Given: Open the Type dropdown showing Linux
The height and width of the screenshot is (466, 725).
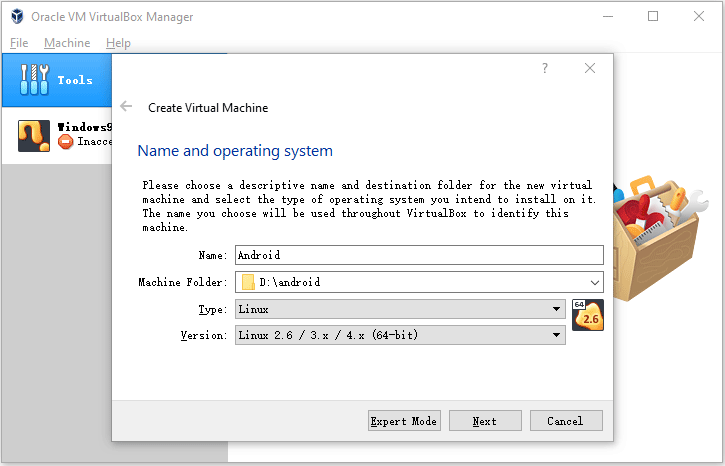Looking at the screenshot, I should (400, 309).
